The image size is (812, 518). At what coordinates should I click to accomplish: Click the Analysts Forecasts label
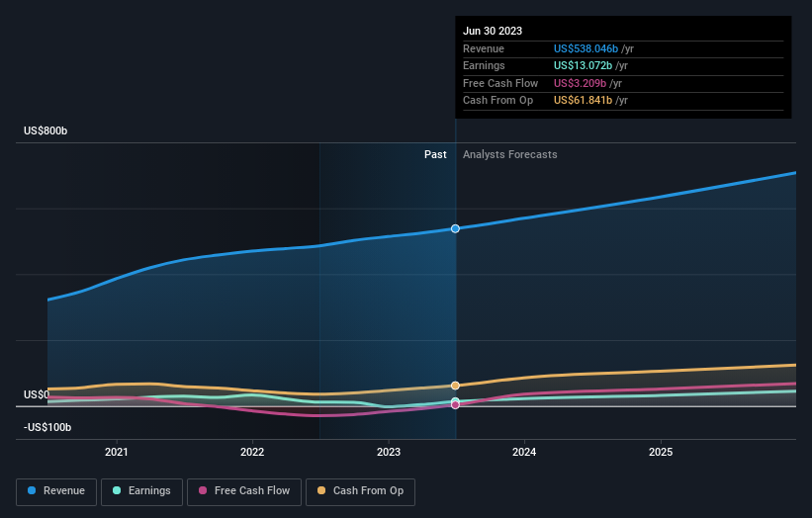(x=510, y=155)
